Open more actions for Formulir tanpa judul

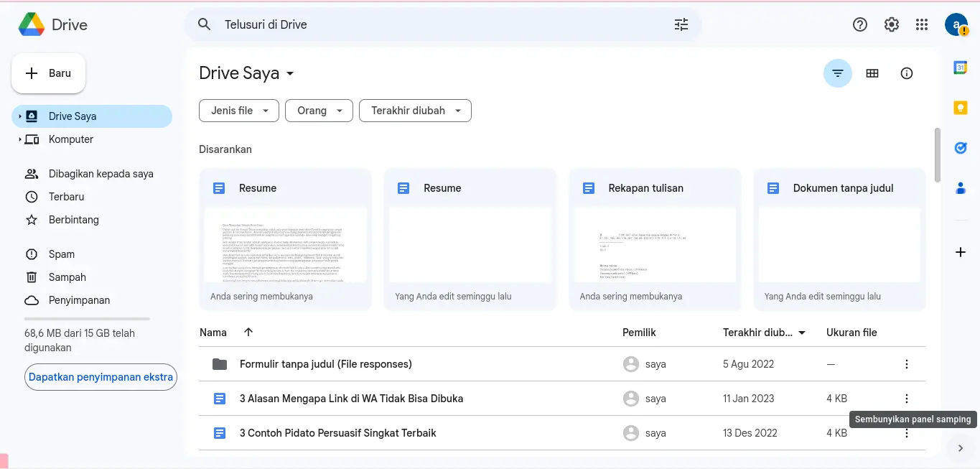pos(906,364)
